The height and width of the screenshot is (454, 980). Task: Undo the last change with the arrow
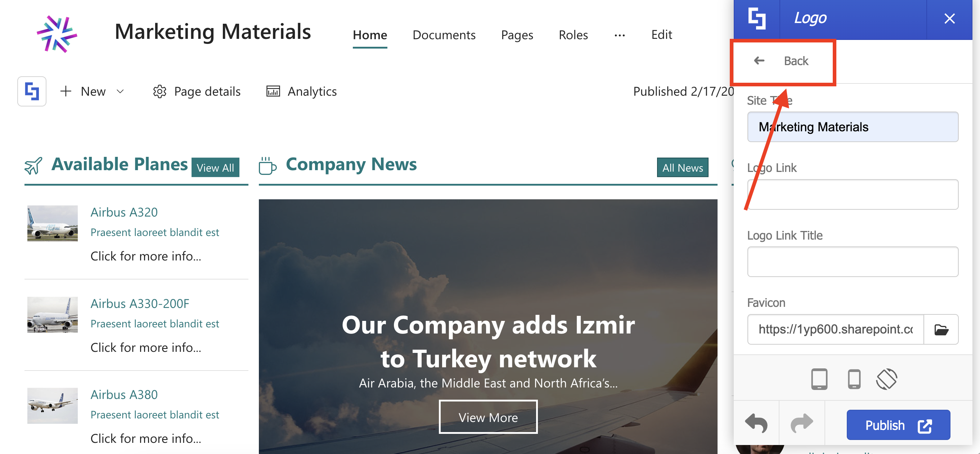click(x=756, y=423)
